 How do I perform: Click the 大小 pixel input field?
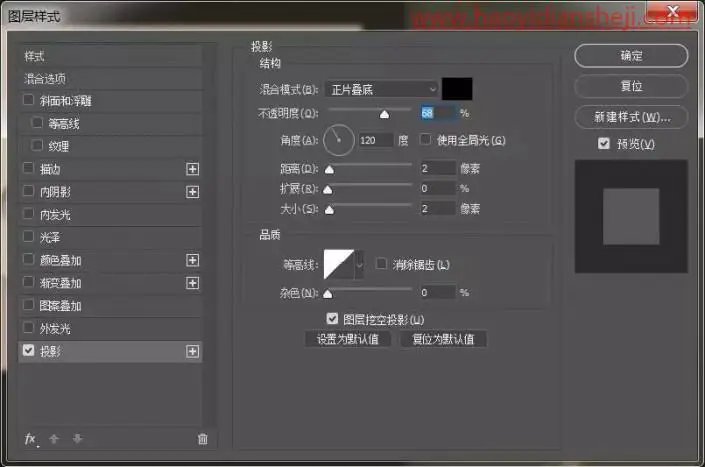coord(438,208)
